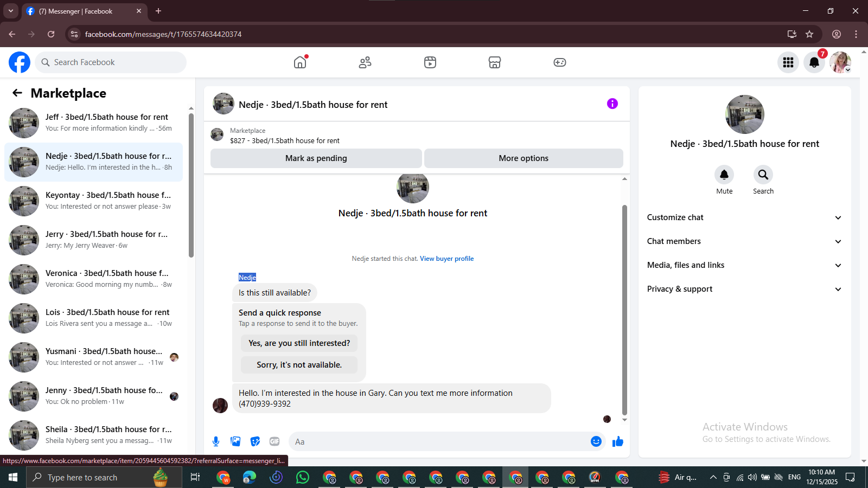This screenshot has height=488, width=868.
Task: Open the Yusmani house for rent chat
Action: click(93, 357)
